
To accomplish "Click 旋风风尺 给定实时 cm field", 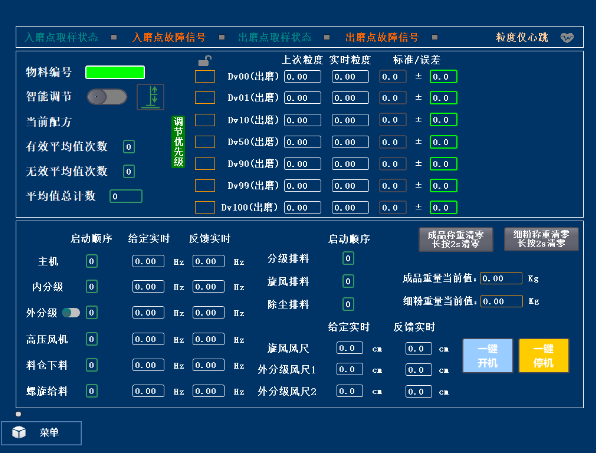I will click(349, 348).
